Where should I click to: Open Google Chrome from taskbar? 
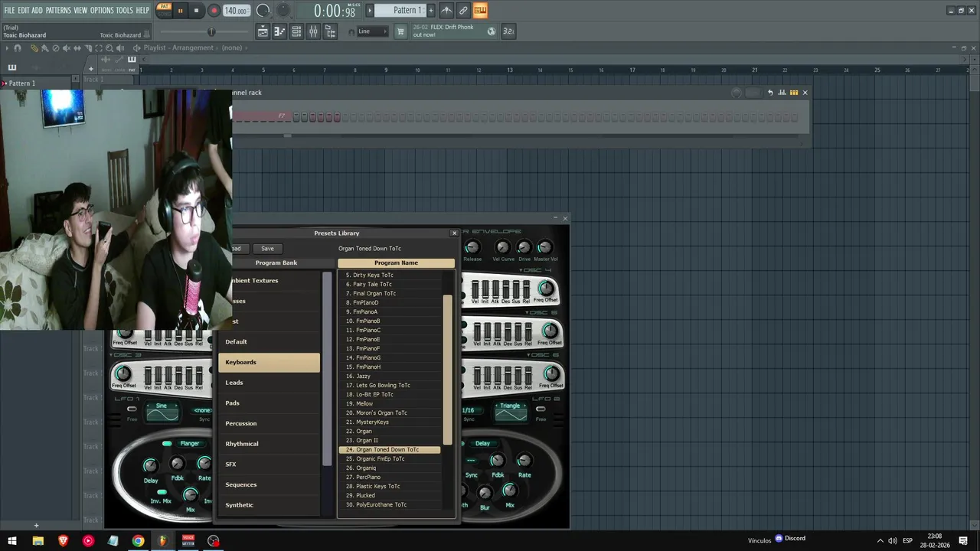point(138,540)
